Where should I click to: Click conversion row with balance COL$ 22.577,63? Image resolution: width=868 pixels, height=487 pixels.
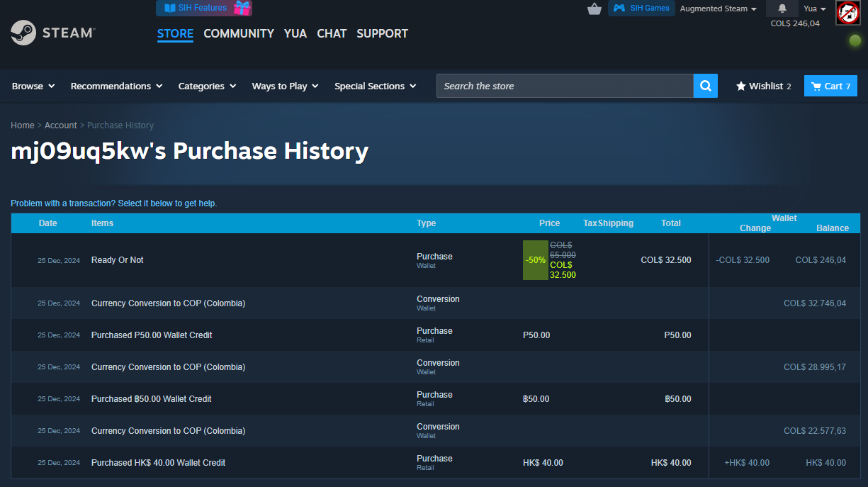[x=436, y=430]
